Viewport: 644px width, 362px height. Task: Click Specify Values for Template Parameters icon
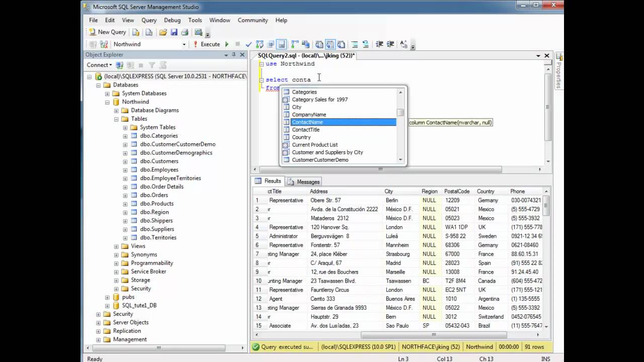coord(404,44)
